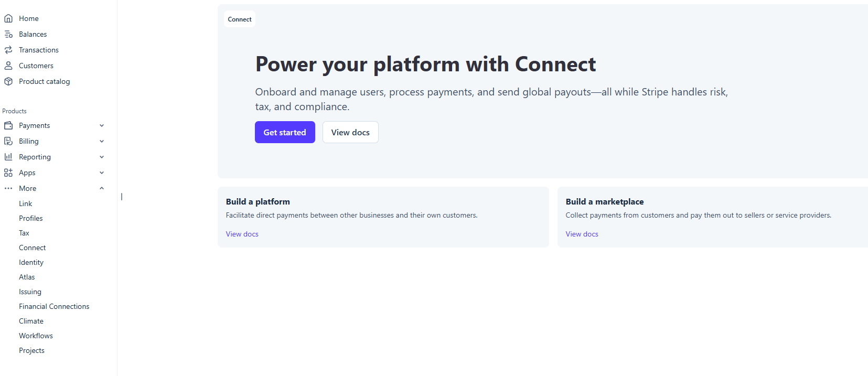Click the Get started button
868x376 pixels.
285,132
